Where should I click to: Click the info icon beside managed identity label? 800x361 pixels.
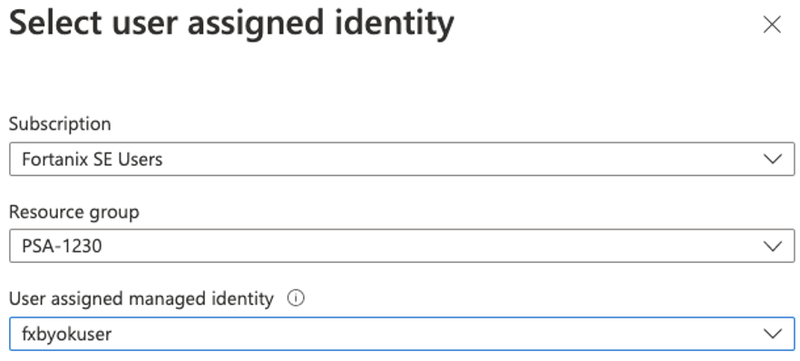(296, 298)
